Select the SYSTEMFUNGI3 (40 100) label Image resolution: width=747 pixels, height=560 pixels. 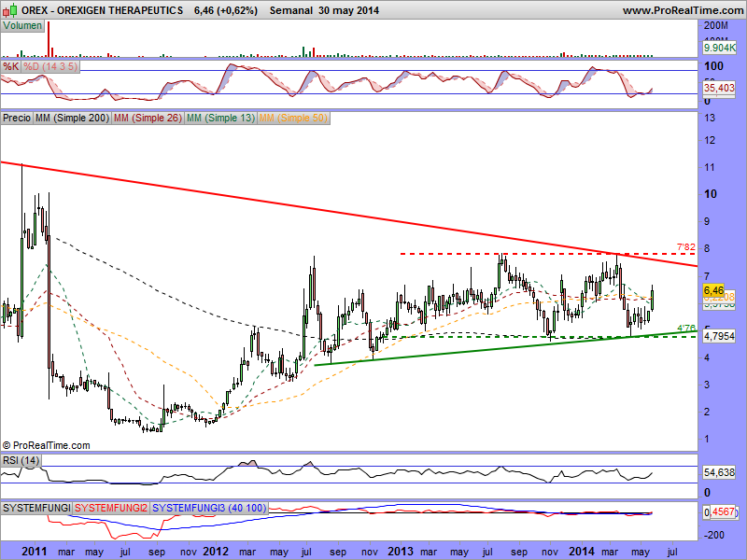click(x=209, y=508)
